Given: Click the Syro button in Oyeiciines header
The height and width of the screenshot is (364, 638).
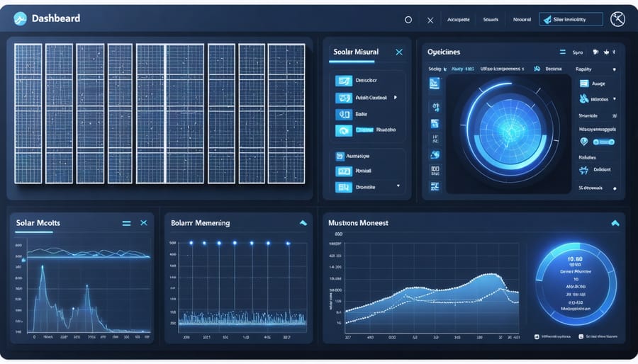Looking at the screenshot, I should (x=577, y=52).
